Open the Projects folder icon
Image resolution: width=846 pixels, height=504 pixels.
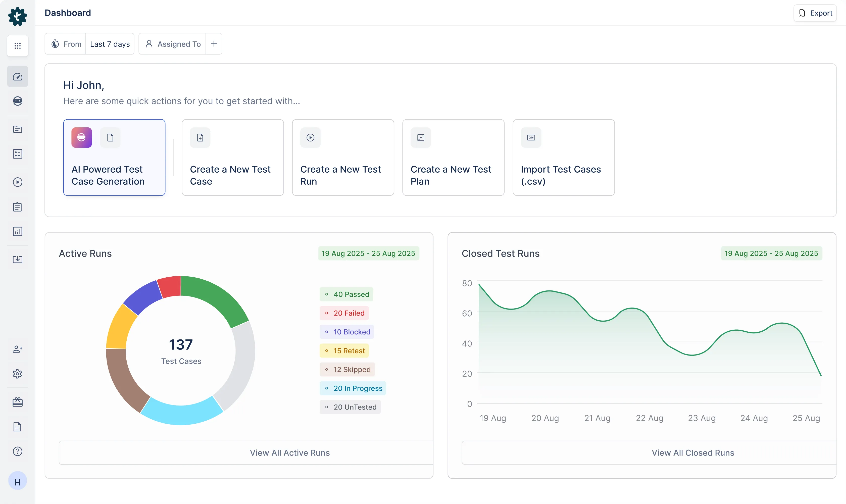coord(17,129)
